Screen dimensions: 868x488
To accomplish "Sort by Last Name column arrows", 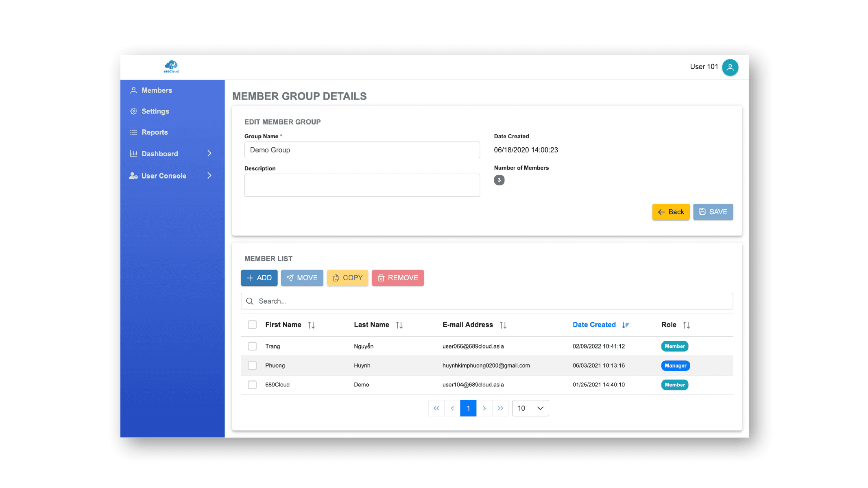I will point(399,325).
